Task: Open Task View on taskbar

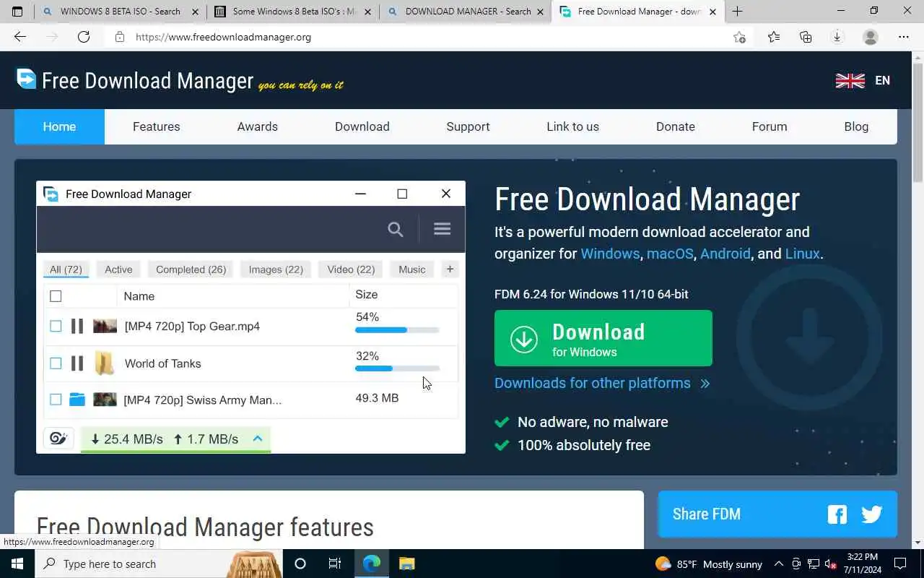Action: (335, 564)
